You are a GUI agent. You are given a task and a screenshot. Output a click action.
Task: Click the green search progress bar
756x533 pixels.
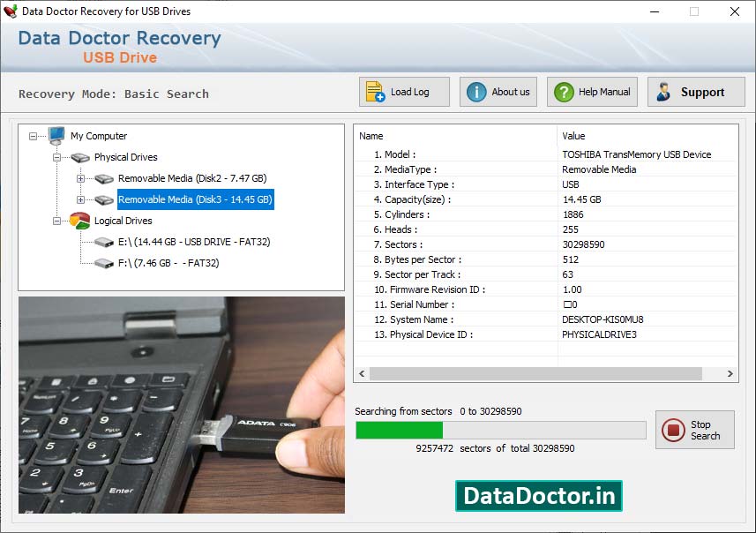point(399,430)
